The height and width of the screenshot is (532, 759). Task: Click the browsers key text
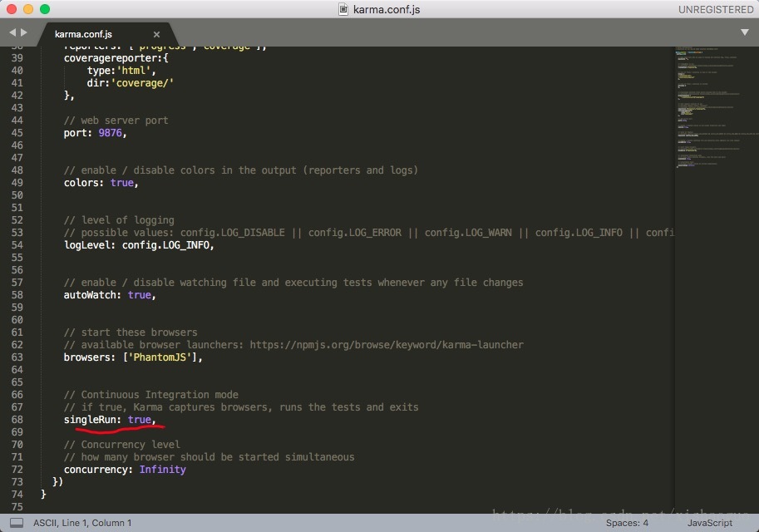tap(86, 357)
